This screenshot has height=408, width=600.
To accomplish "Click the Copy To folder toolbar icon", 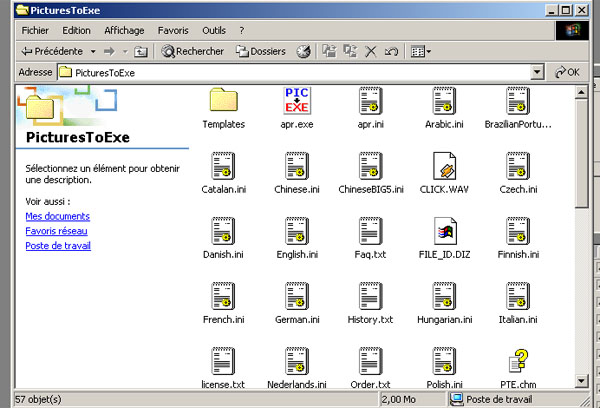I will point(350,51).
